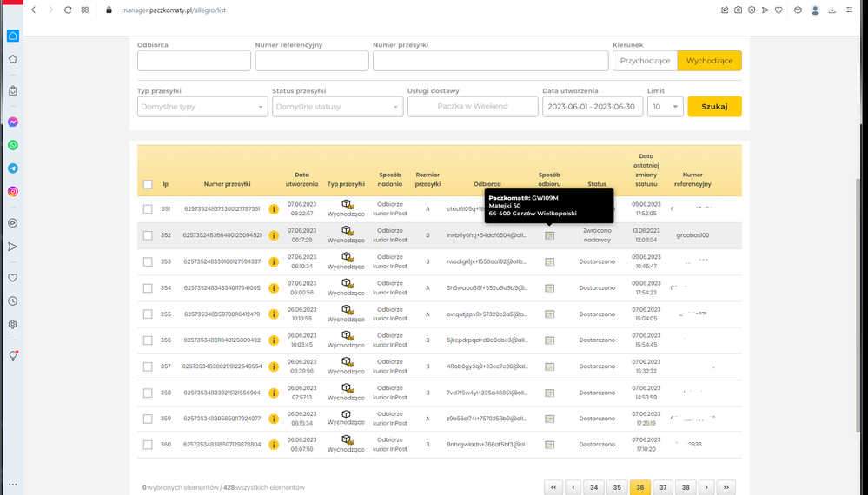Screen dimensions: 868x495
Task: Click the Szukaj button
Action: pos(715,107)
